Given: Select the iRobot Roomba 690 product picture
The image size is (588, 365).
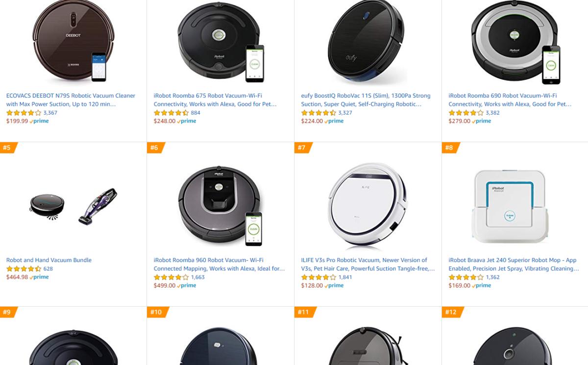Looking at the screenshot, I should (x=515, y=42).
